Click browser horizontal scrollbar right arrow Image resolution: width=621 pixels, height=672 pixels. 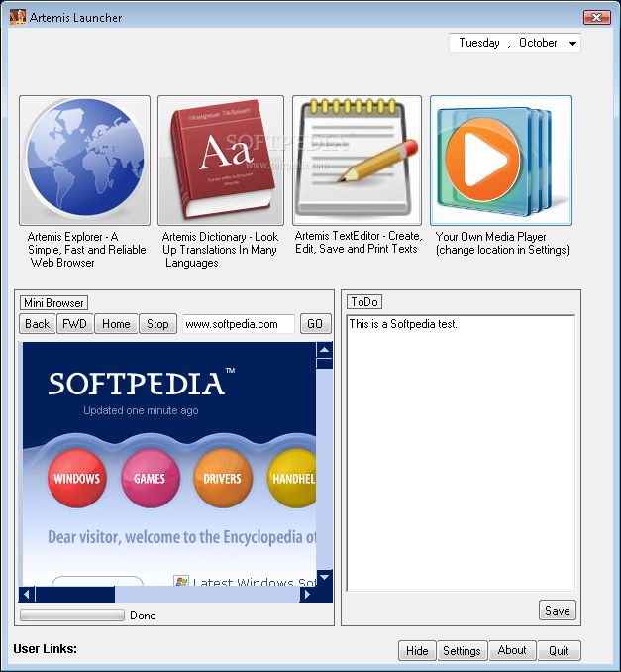click(x=307, y=594)
